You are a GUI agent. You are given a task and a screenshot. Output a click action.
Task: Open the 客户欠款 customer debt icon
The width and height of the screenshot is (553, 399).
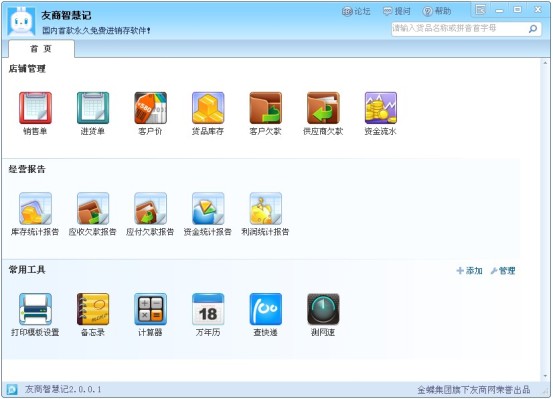point(265,108)
